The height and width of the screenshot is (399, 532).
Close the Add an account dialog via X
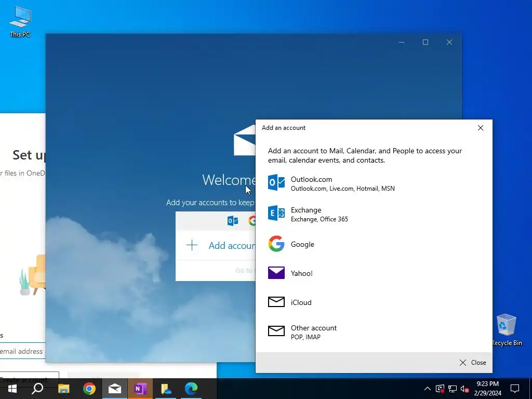coord(481,128)
